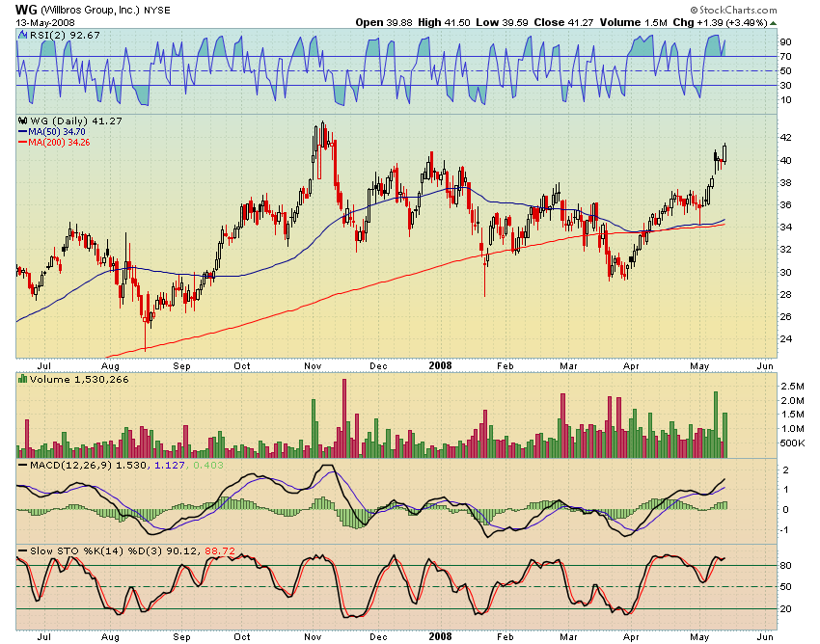820x644 pixels.
Task: Click the '13-May-2008' date text
Action: 45,23
